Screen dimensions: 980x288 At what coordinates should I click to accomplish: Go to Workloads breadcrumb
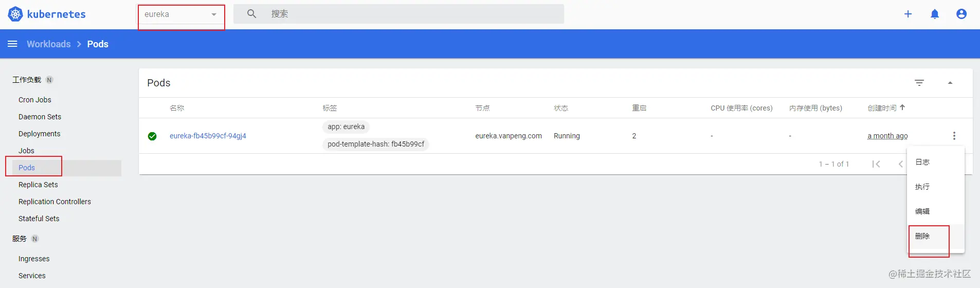tap(49, 44)
